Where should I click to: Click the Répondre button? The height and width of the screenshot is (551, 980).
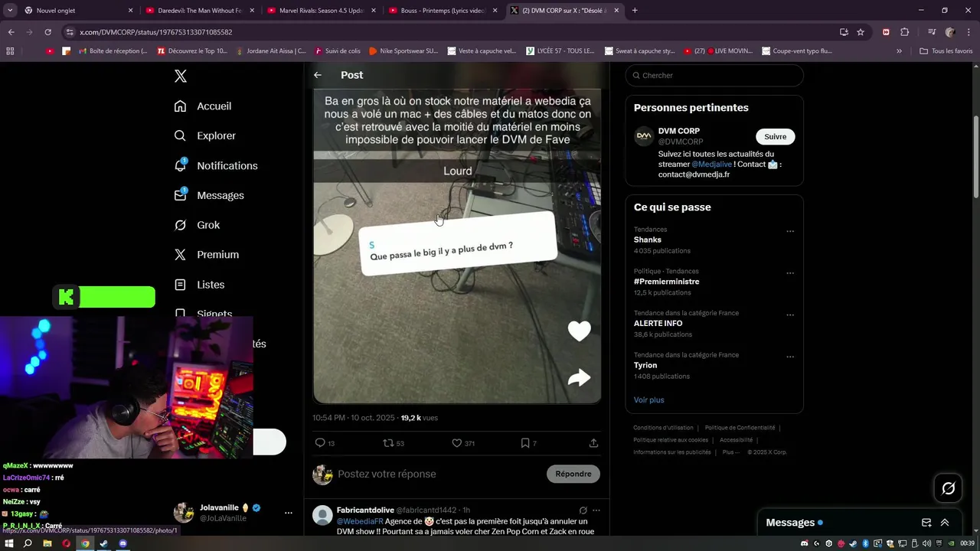[573, 474]
